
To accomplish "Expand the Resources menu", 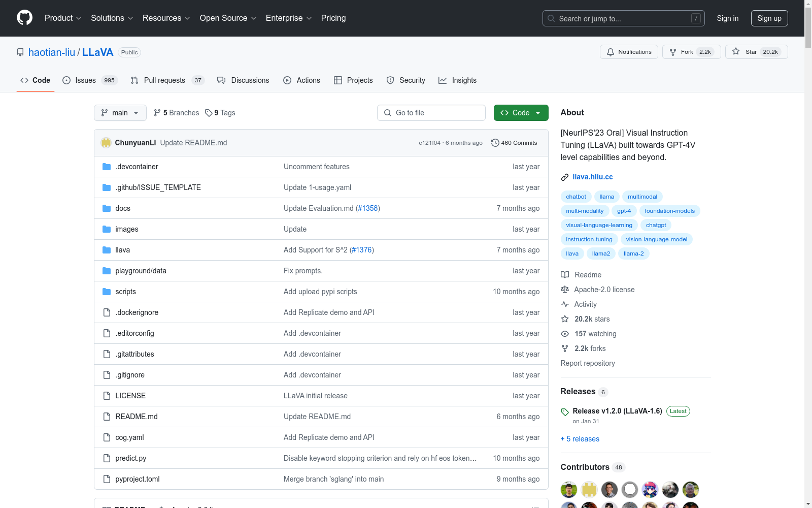I will coord(166,18).
